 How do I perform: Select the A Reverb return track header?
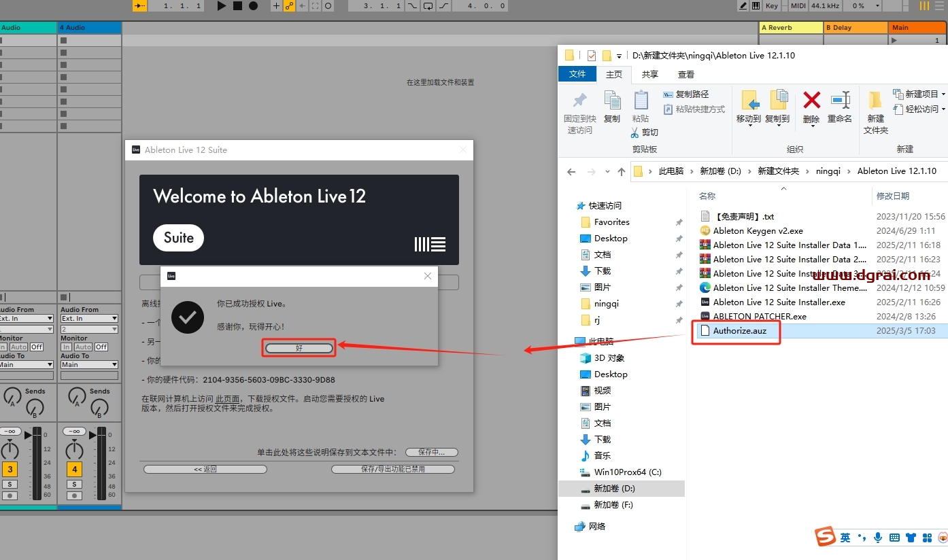[x=791, y=28]
